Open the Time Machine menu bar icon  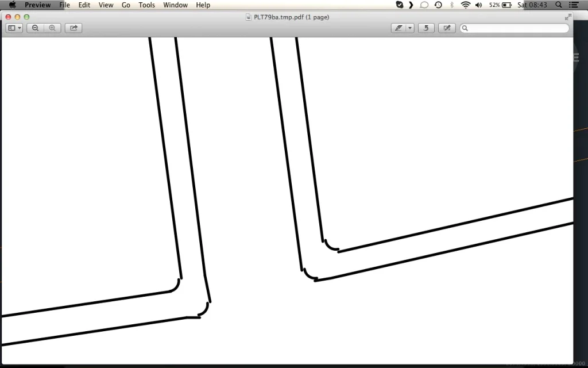pyautogui.click(x=438, y=5)
